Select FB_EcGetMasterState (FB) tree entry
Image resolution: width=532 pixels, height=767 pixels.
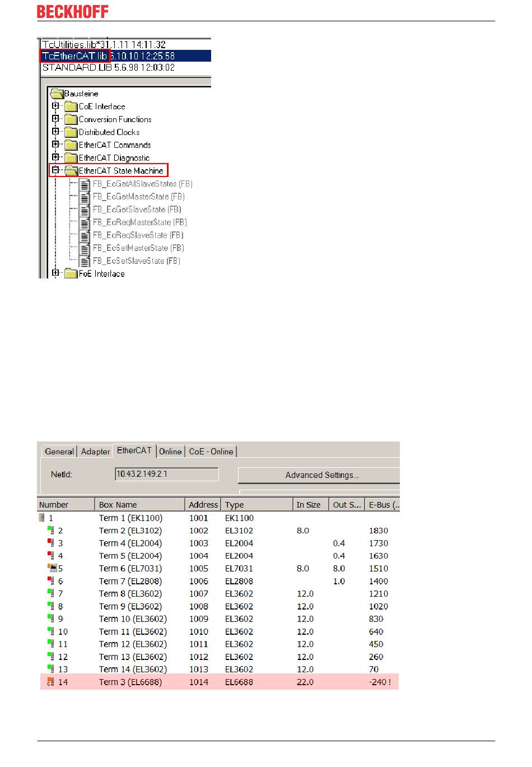pyautogui.click(x=139, y=197)
